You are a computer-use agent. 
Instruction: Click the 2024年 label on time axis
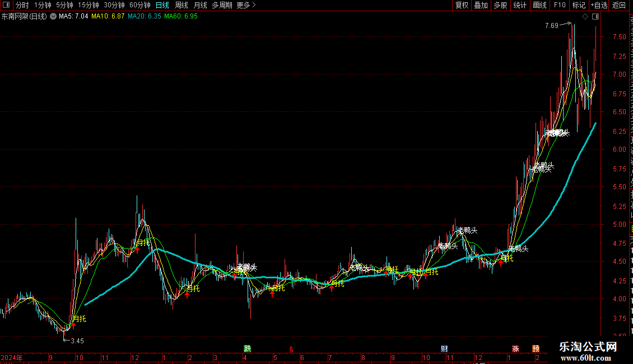tap(12, 357)
